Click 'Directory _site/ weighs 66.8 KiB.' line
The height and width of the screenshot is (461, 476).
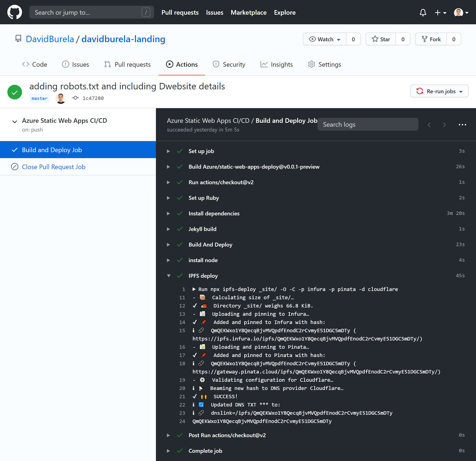(x=263, y=306)
